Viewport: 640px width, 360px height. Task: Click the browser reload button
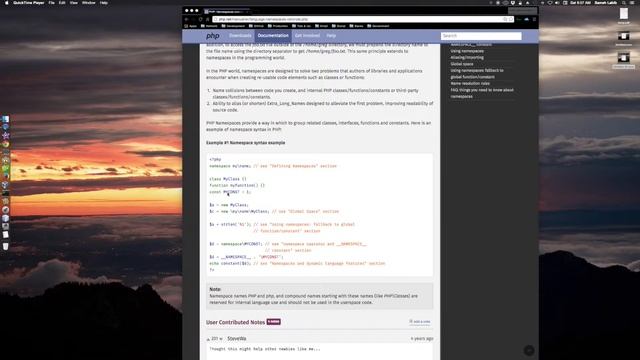[x=200, y=19]
